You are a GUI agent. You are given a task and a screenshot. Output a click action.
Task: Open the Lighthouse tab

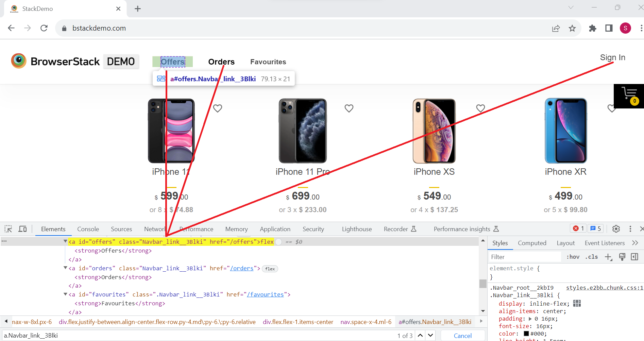click(x=357, y=229)
